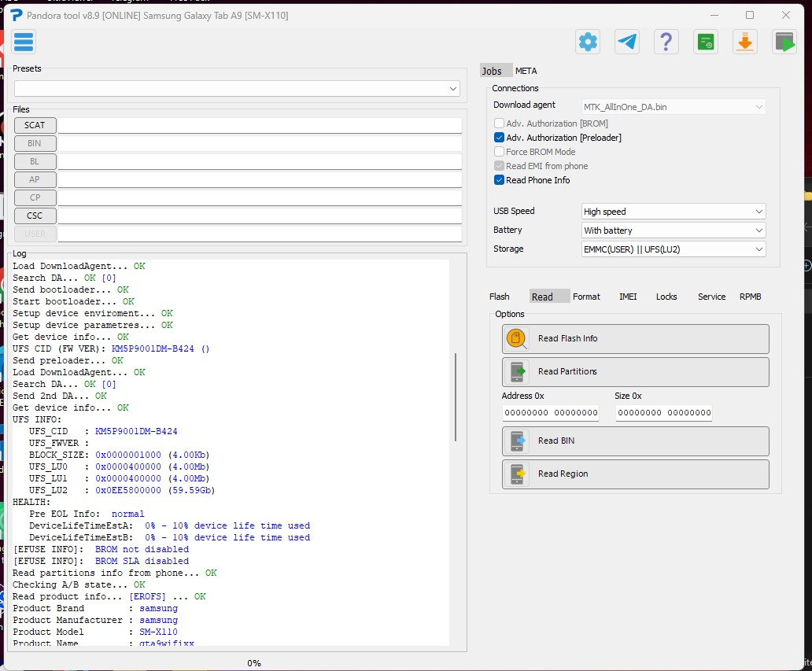Select SCAT file button

pyautogui.click(x=35, y=125)
